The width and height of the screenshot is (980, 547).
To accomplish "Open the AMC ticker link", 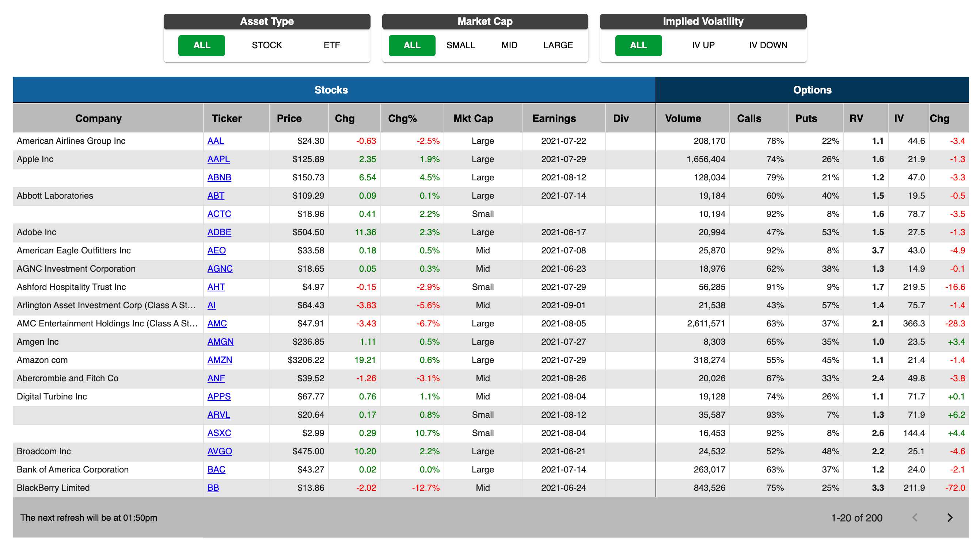I will point(217,324).
